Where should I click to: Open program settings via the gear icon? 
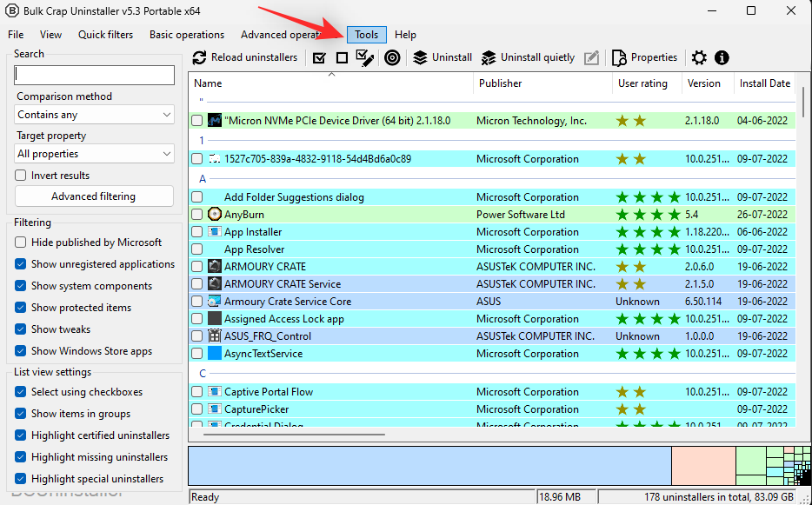(x=698, y=57)
